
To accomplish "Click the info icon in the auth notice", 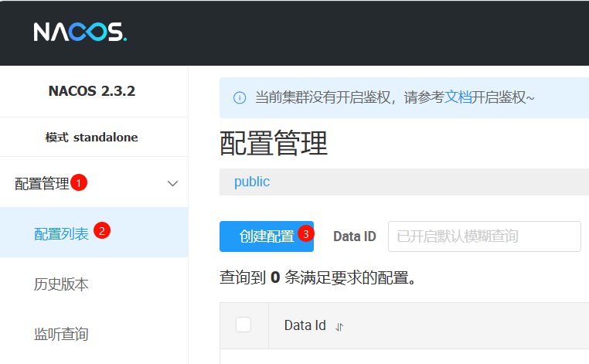I will tap(240, 97).
